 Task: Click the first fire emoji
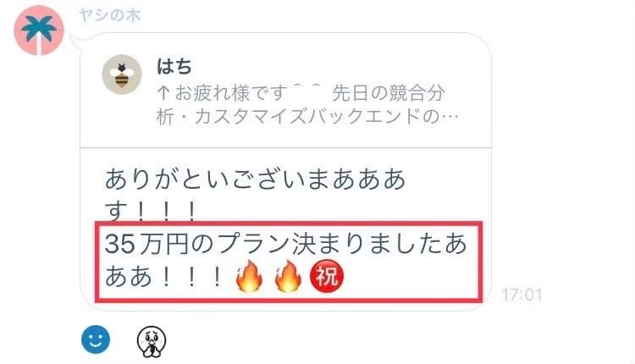249,276
